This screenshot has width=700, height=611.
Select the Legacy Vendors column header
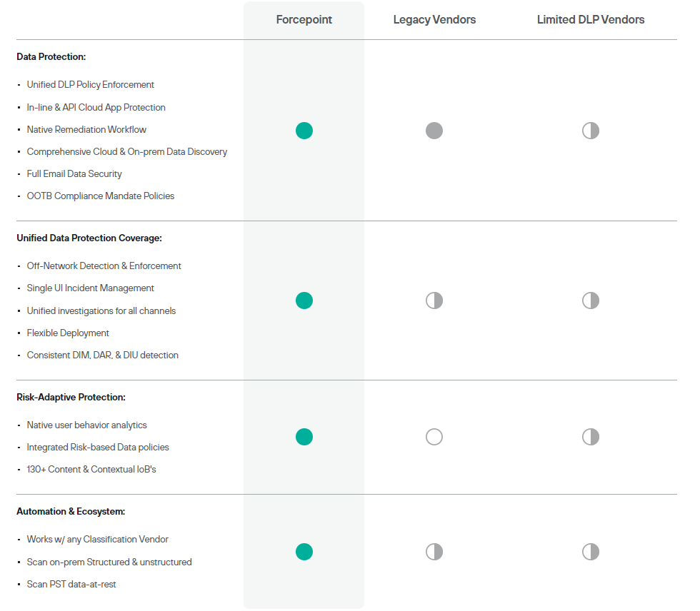click(x=434, y=20)
